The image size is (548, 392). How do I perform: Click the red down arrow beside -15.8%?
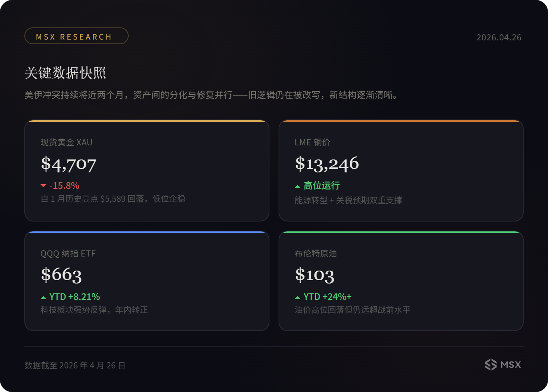(x=43, y=186)
